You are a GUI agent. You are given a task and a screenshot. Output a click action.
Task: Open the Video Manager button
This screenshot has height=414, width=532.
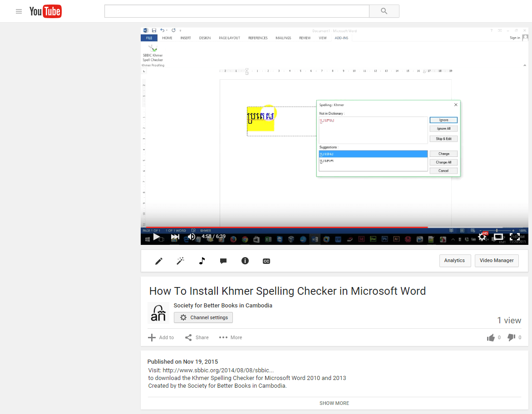(497, 260)
